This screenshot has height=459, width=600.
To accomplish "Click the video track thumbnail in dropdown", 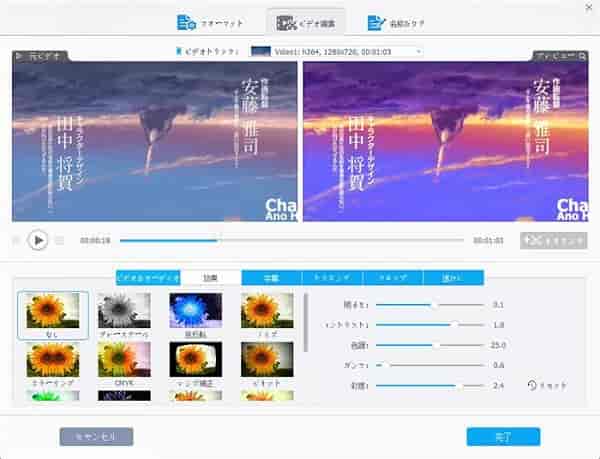I will tap(261, 51).
